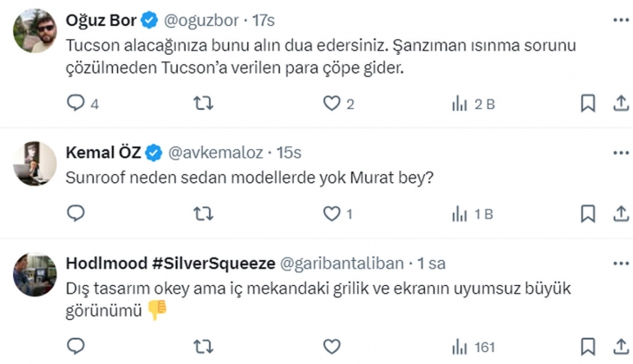
Task: Like Oğuz Bor's tweet
Action: coord(330,104)
